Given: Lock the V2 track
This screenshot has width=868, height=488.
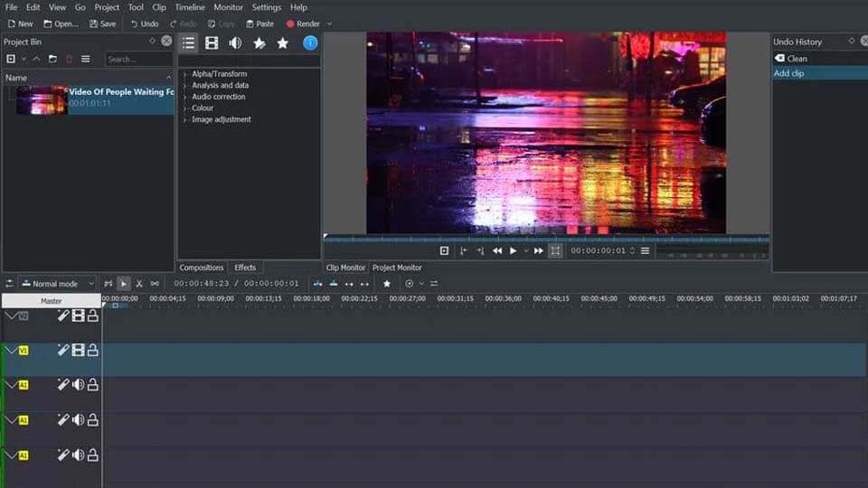Looking at the screenshot, I should 92,315.
